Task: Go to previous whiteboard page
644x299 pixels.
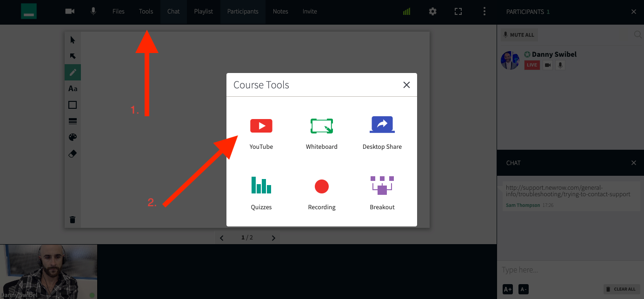Action: (x=221, y=238)
